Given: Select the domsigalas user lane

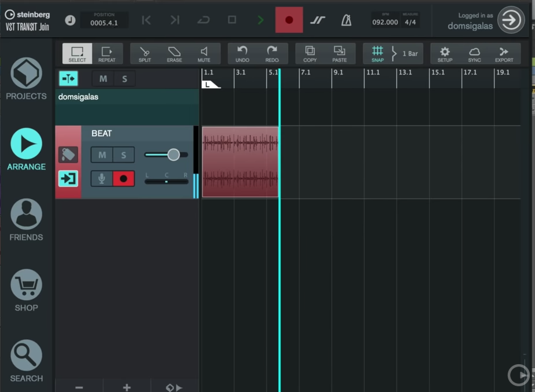Looking at the screenshot, I should [127, 107].
